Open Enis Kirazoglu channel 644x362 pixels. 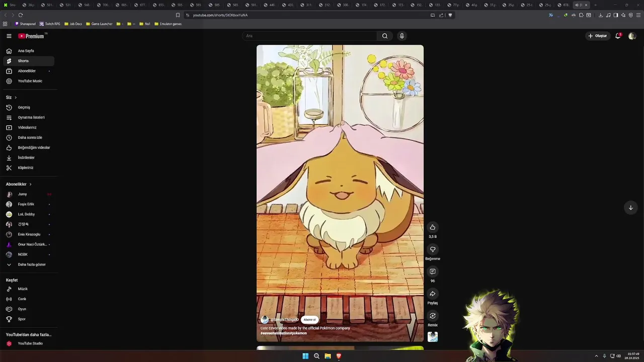coord(29,234)
